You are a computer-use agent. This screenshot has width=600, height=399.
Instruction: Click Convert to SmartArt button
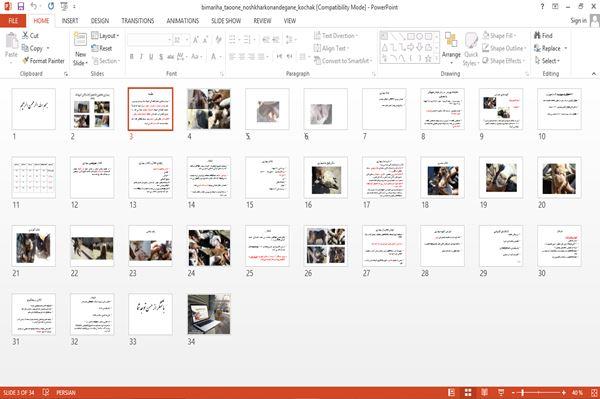pyautogui.click(x=343, y=61)
